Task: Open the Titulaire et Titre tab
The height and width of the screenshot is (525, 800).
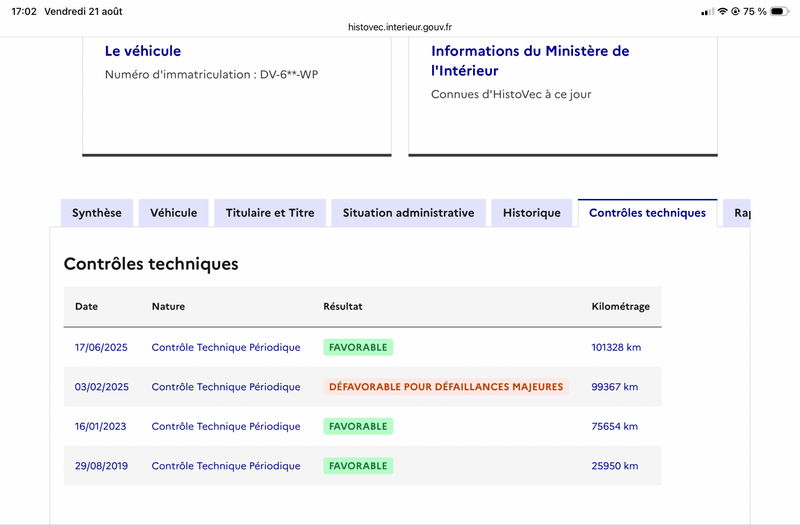Action: point(270,213)
